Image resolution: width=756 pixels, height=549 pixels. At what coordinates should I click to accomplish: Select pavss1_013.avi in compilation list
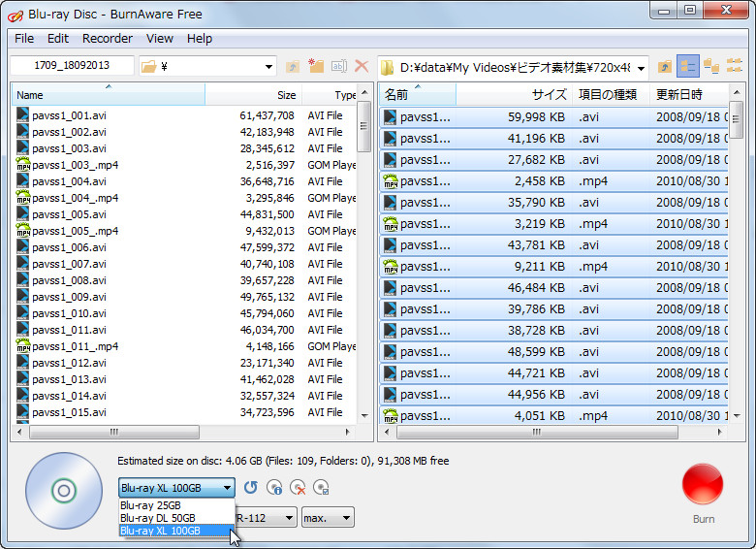186,379
